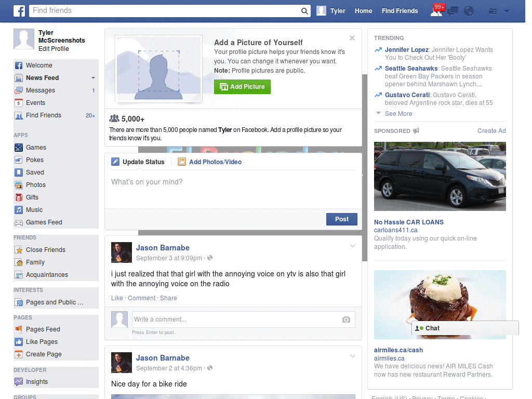Click the Saved bookmark icon
Image resolution: width=532 pixels, height=399 pixels.
click(x=19, y=172)
